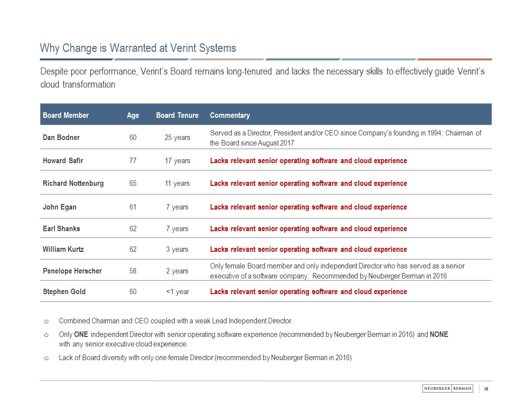Click William Kurtz's name cell
The height and width of the screenshot is (411, 532).
point(63,249)
